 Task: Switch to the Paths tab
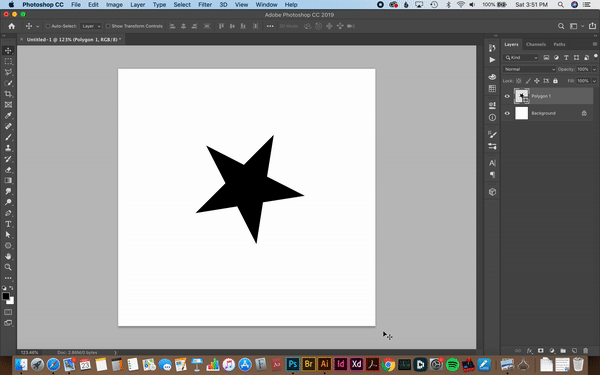[559, 44]
